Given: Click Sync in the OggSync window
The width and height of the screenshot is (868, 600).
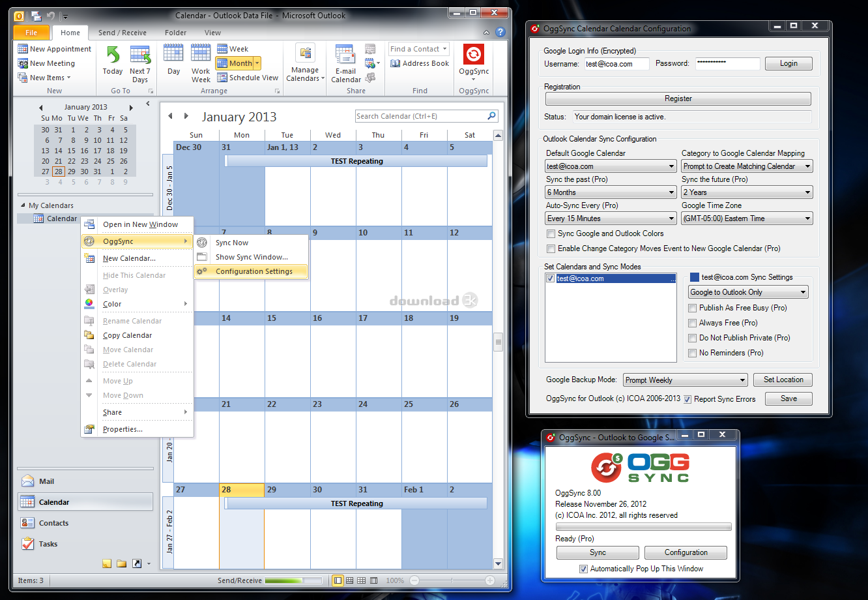Looking at the screenshot, I should pyautogui.click(x=598, y=552).
